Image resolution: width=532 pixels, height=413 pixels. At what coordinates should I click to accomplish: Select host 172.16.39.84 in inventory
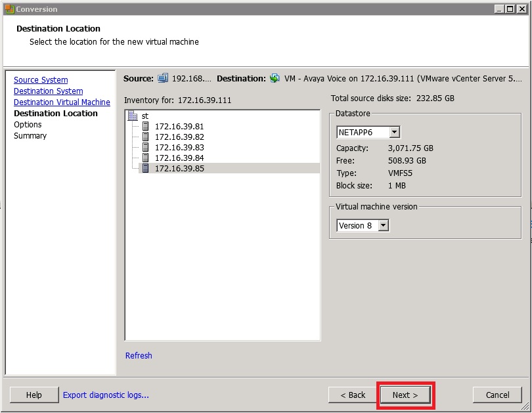coord(179,158)
